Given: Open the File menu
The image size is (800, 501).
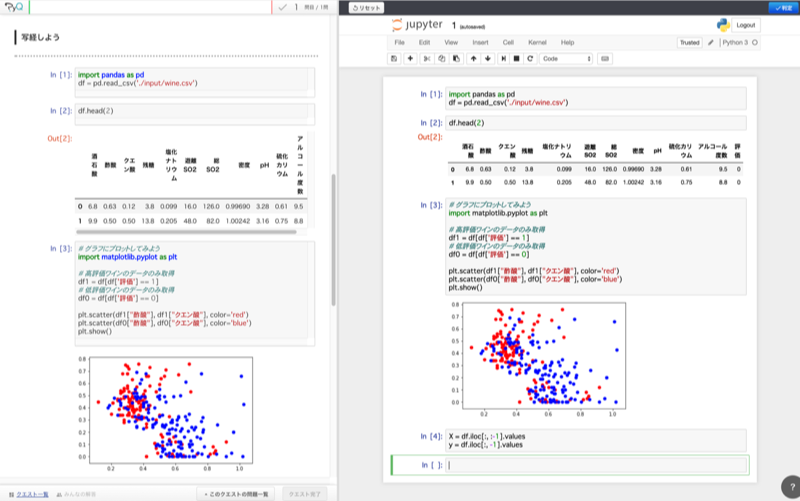Looking at the screenshot, I should [399, 43].
